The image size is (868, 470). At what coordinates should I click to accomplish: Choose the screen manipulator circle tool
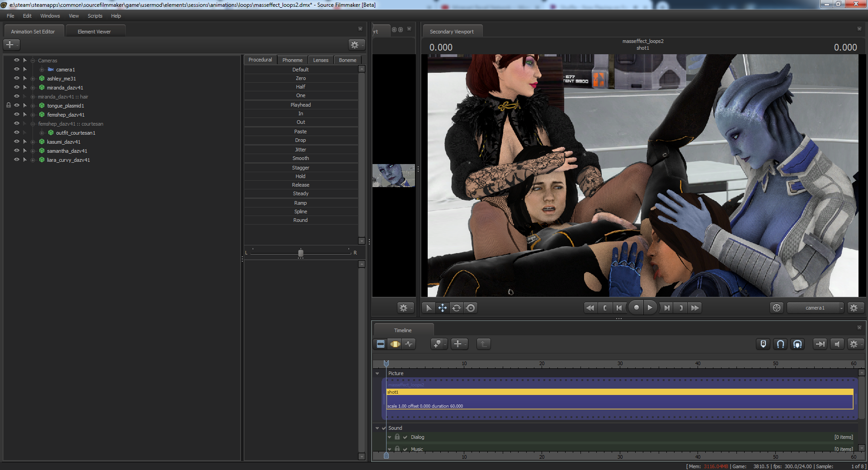(x=471, y=308)
